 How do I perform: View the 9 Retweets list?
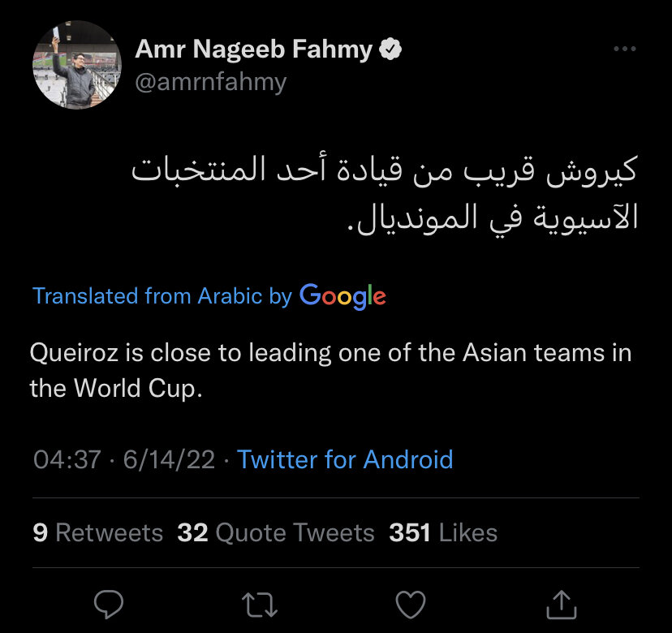click(98, 533)
